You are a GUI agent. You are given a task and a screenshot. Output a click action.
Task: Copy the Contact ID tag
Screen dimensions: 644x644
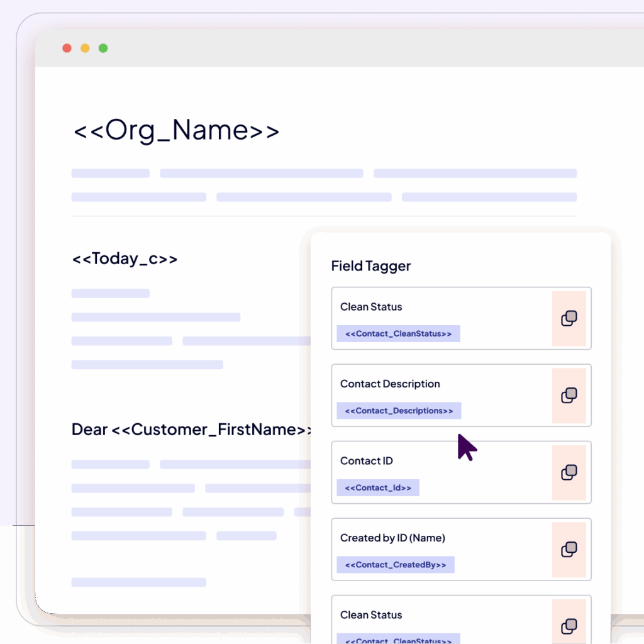(x=569, y=472)
